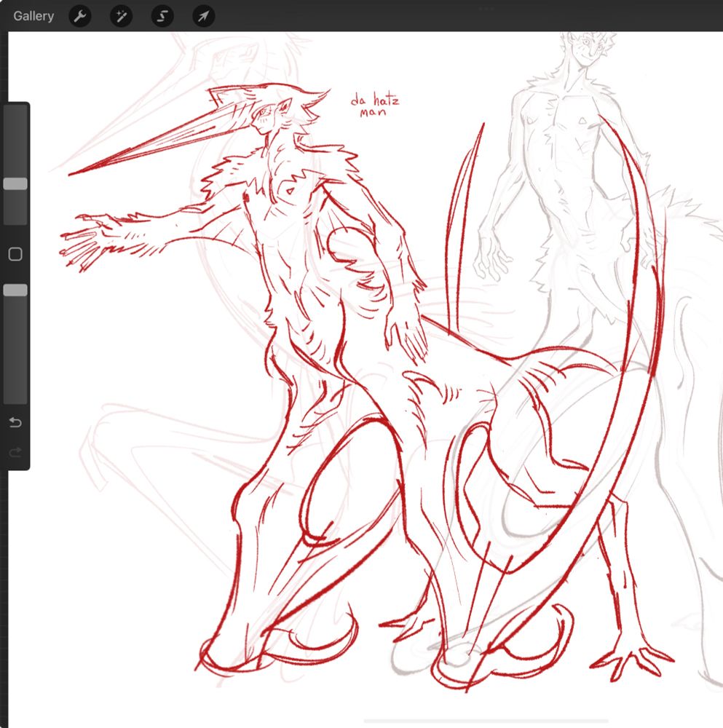Redo the last undone stroke
Viewport: 723px width, 728px height.
pyautogui.click(x=15, y=452)
